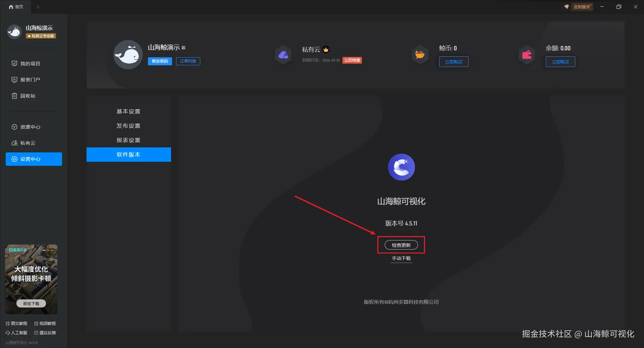644x348 pixels.
Task: Click the 修改密码 button
Action: click(x=160, y=61)
